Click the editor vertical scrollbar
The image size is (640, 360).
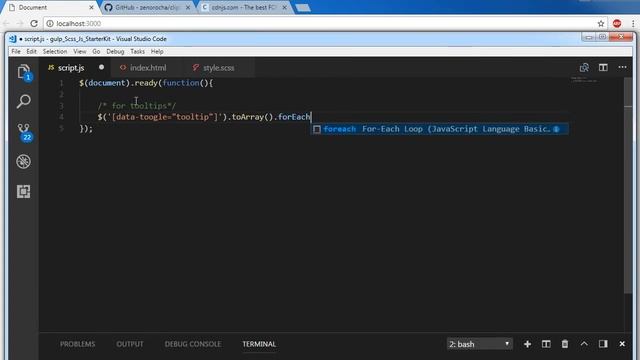tap(628, 185)
